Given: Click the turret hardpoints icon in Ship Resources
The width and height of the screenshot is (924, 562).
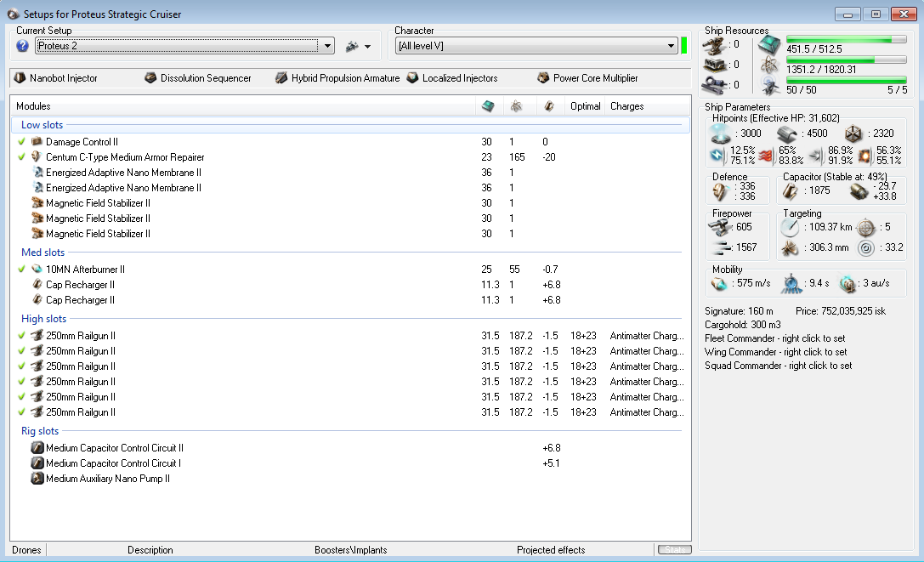Looking at the screenshot, I should pos(714,45).
